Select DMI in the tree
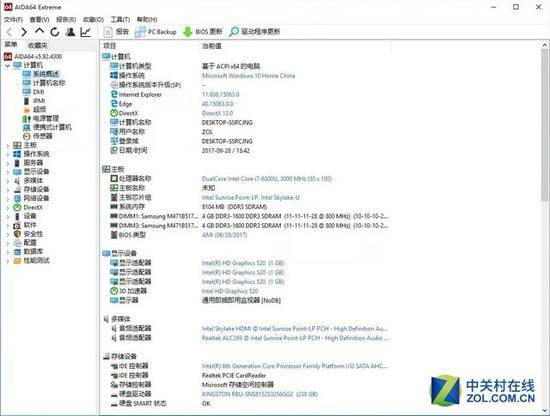This screenshot has width=550, height=416. (x=34, y=92)
